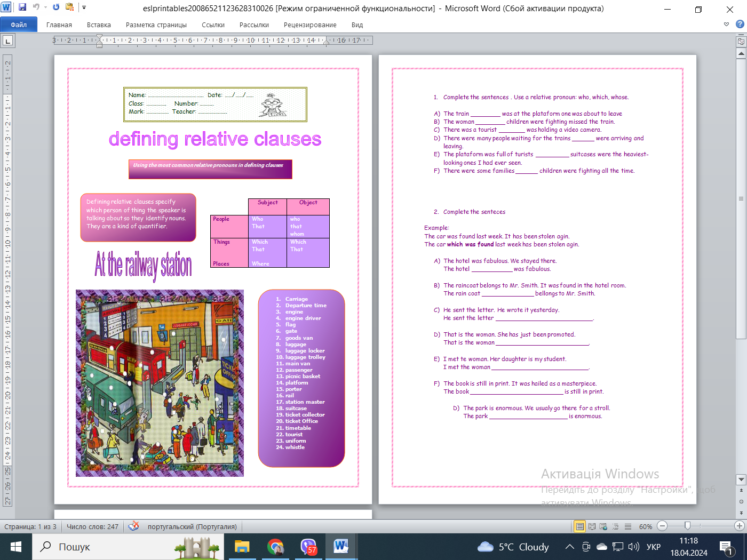Click the Previous Page double-arrow button
The image size is (747, 560).
click(x=741, y=490)
